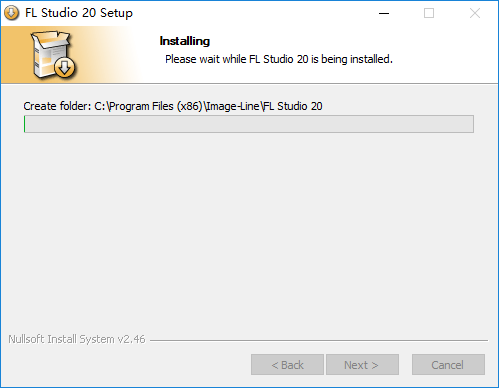Click the 'FL Studio 20 Setup' window title
This screenshot has width=499, height=388.
(x=79, y=13)
